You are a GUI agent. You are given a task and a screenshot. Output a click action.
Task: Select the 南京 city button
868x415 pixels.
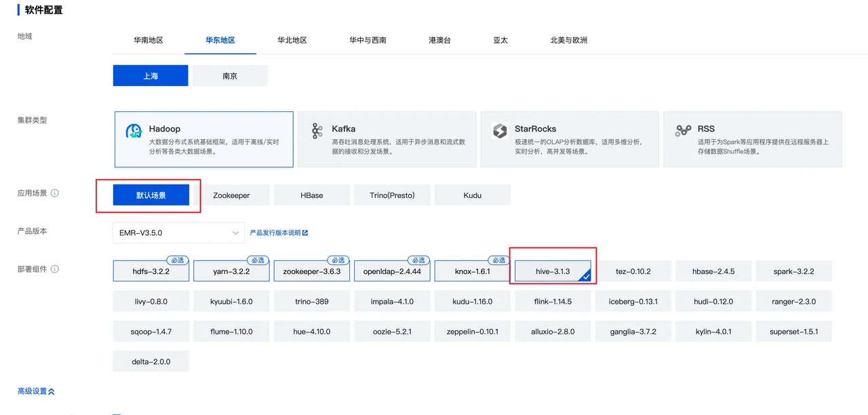230,75
